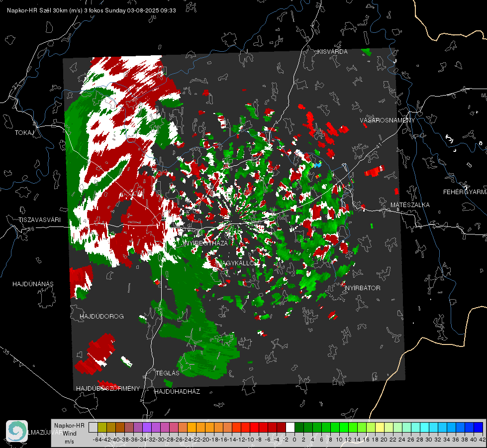This screenshot has width=487, height=448.
Task: Select the dark red swatch between -4 and -2
Action: [x=281, y=428]
